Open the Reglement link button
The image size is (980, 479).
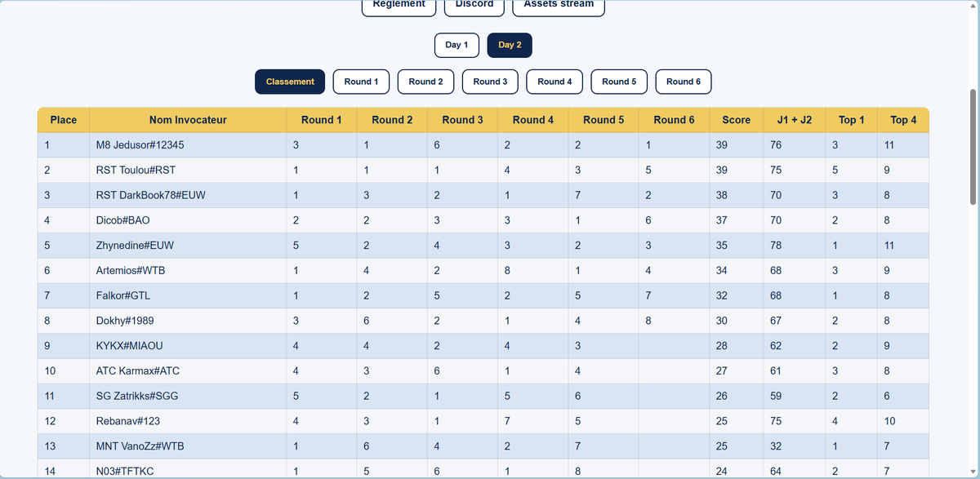point(399,7)
